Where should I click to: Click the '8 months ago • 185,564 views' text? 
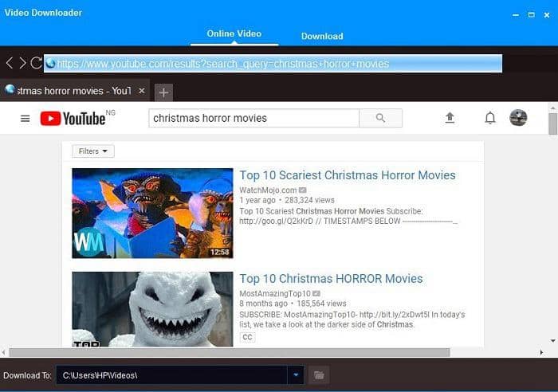point(293,304)
